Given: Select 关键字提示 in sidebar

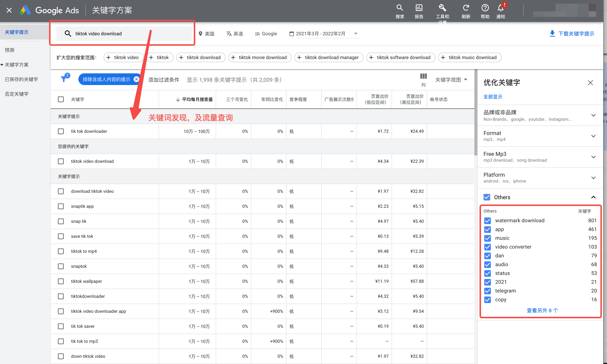Looking at the screenshot, I should 16,32.
